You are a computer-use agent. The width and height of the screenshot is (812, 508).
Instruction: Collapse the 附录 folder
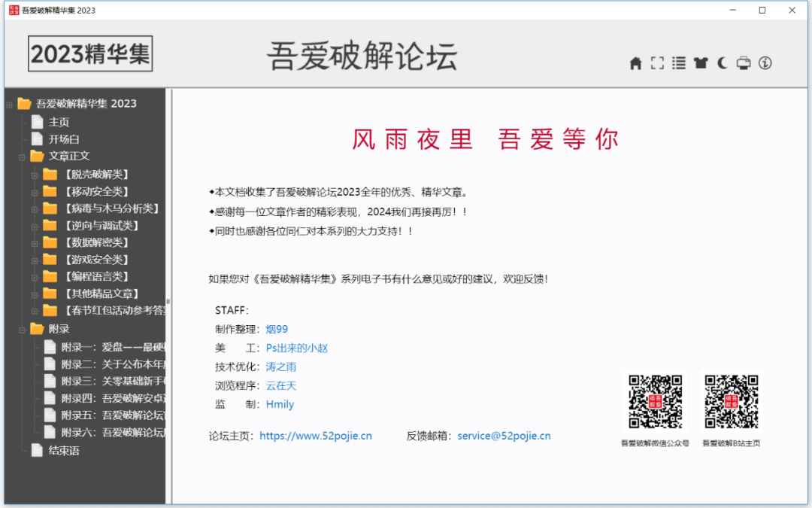click(x=23, y=330)
